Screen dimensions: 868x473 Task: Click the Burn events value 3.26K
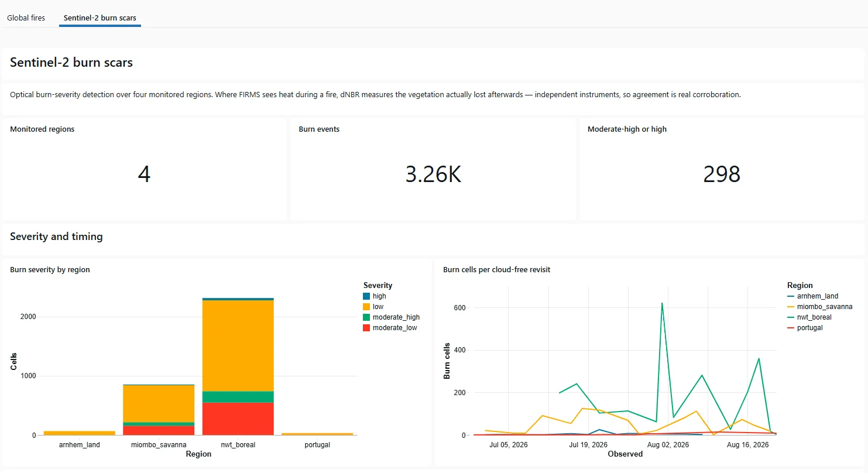click(x=433, y=174)
